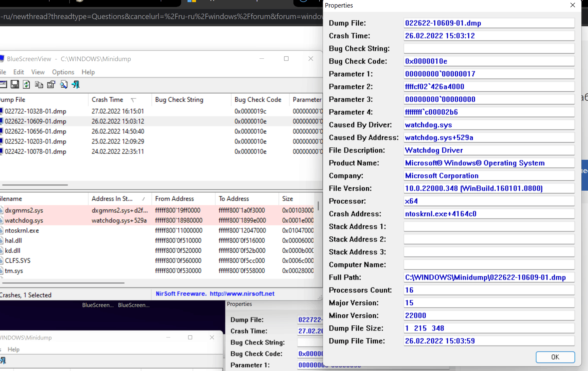Open the Properties toolbar icon

[51, 84]
